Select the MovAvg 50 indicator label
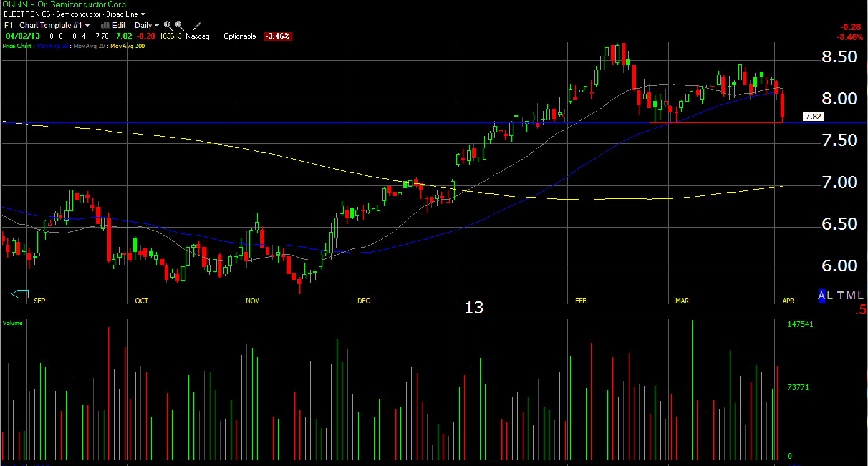The width and height of the screenshot is (868, 466). coord(53,46)
